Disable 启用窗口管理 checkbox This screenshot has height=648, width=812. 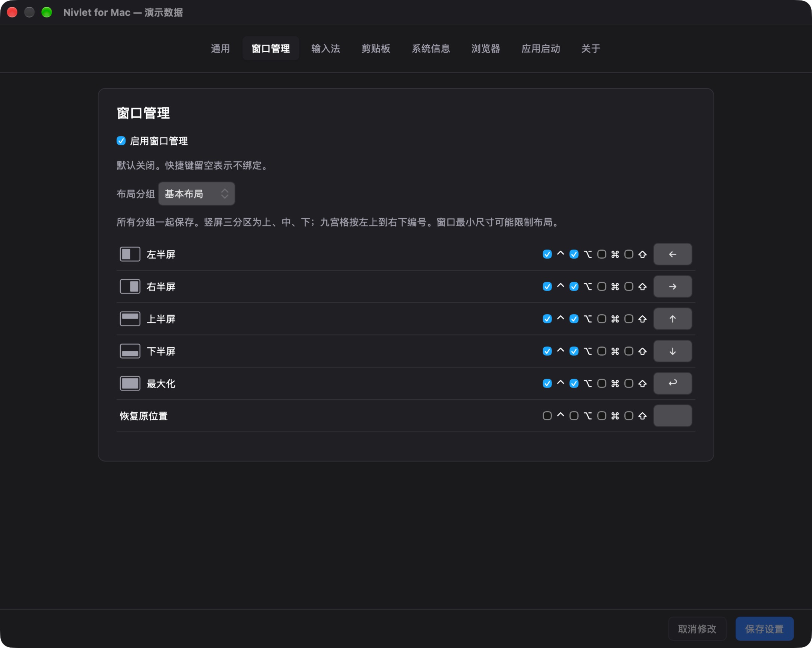(121, 141)
